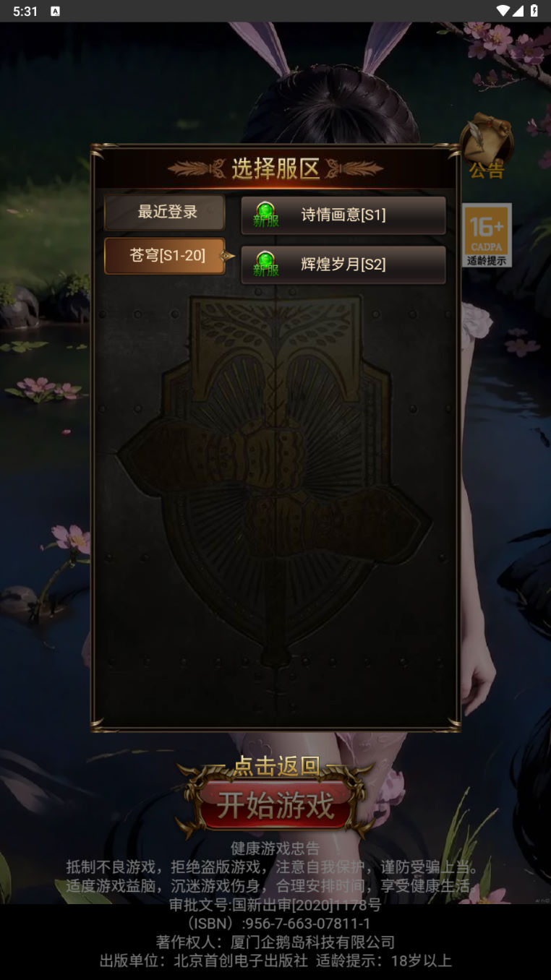The width and height of the screenshot is (551, 980).
Task: Select the 苍穹[S1-20] server group tab
Action: [x=165, y=256]
